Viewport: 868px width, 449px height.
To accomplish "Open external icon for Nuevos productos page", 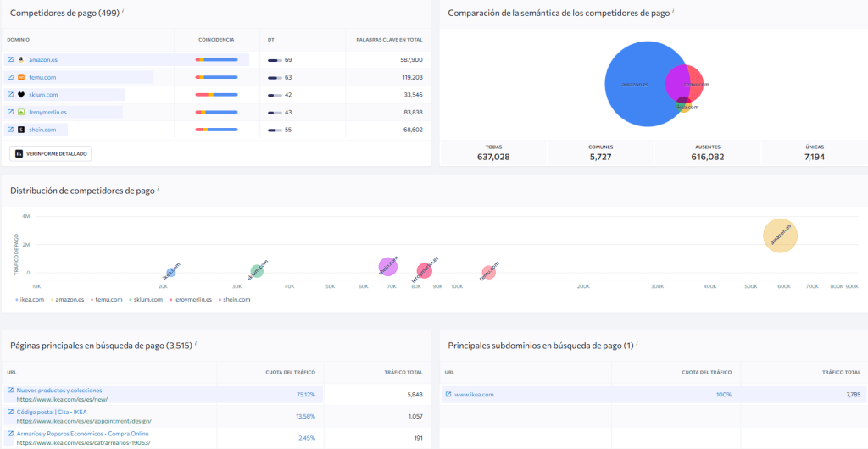I will tap(10, 391).
